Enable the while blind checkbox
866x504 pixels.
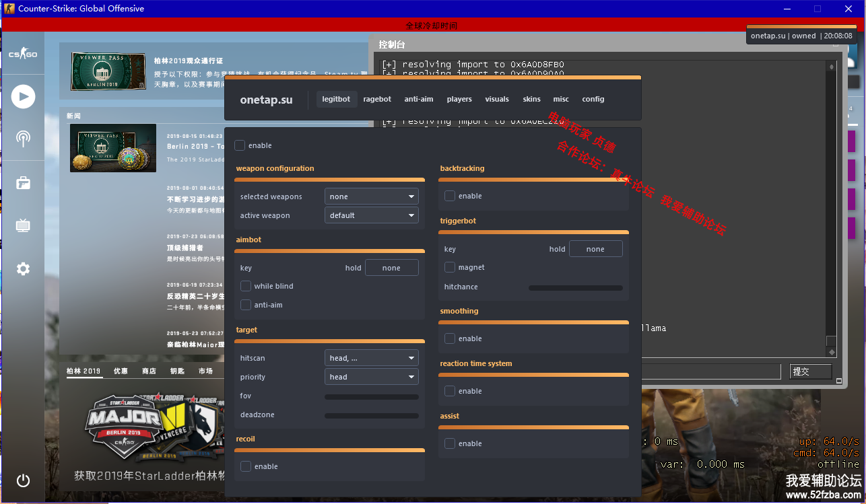click(x=246, y=286)
